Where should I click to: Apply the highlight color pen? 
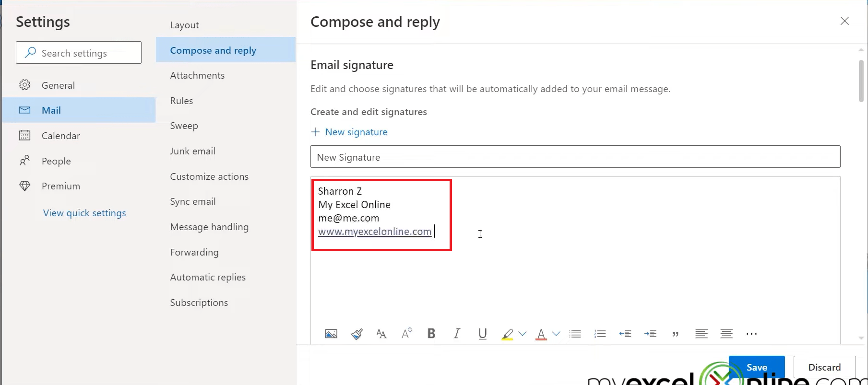(x=507, y=334)
